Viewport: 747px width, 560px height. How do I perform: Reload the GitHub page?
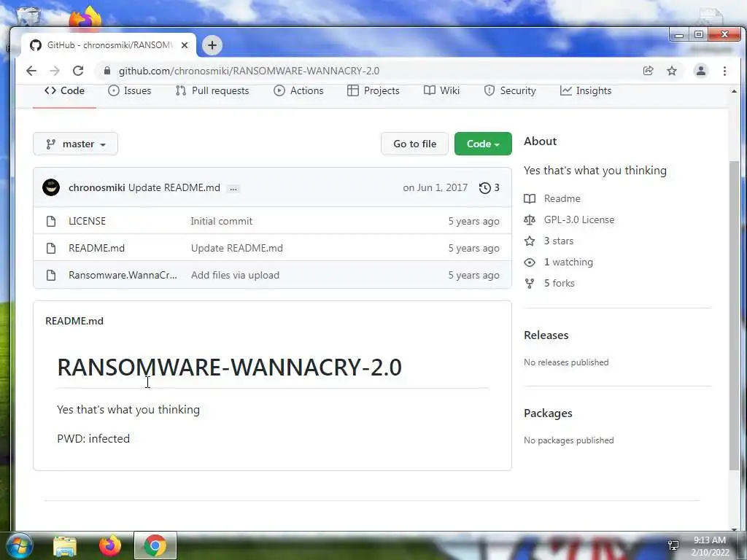(x=78, y=71)
